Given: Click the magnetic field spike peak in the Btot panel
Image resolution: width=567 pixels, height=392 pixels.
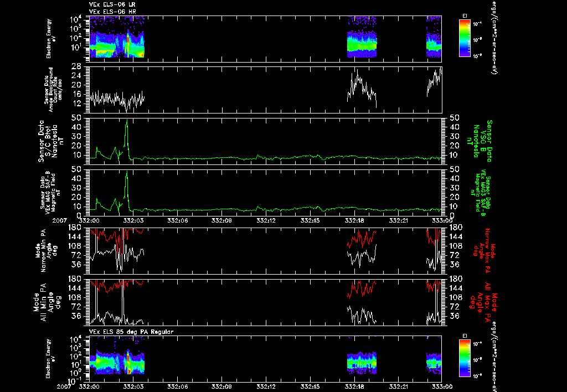Looking at the screenshot, I should click(127, 120).
